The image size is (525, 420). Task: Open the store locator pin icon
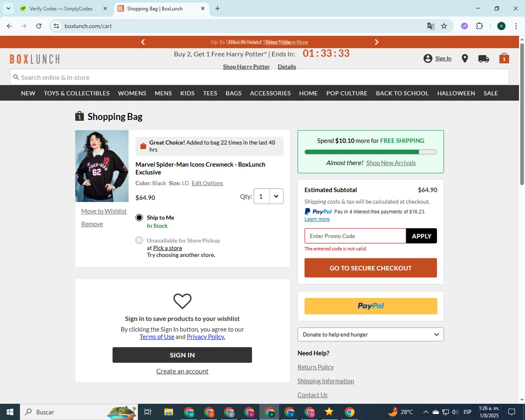click(465, 58)
